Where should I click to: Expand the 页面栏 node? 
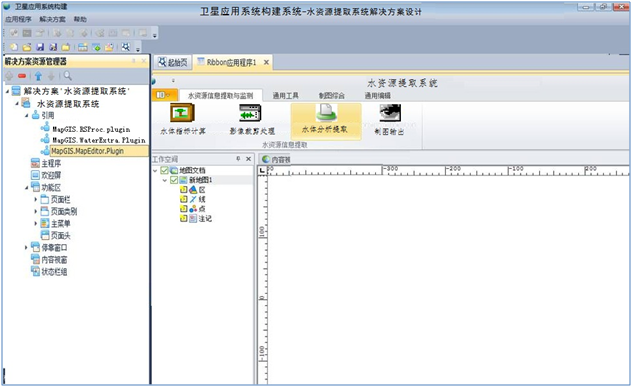pyautogui.click(x=36, y=199)
